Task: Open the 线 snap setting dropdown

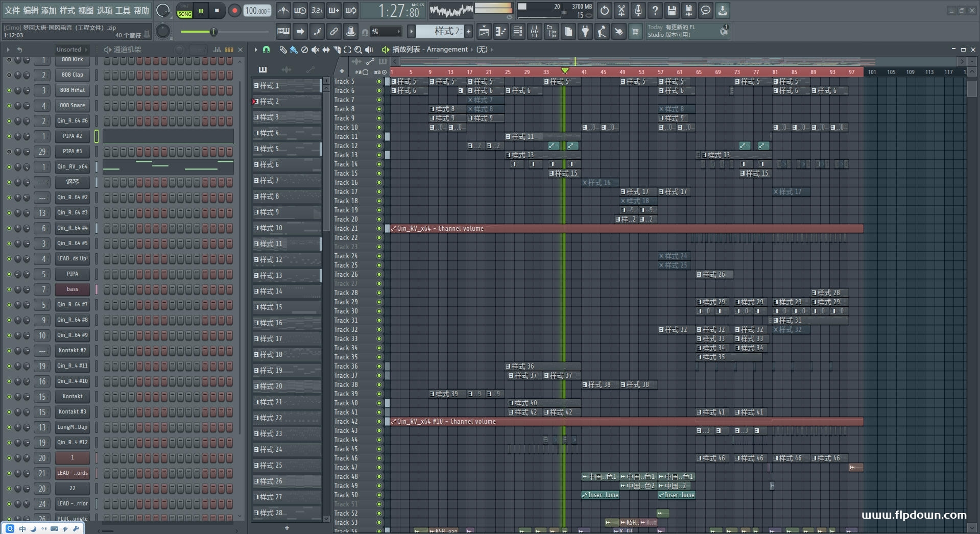Action: 386,32
